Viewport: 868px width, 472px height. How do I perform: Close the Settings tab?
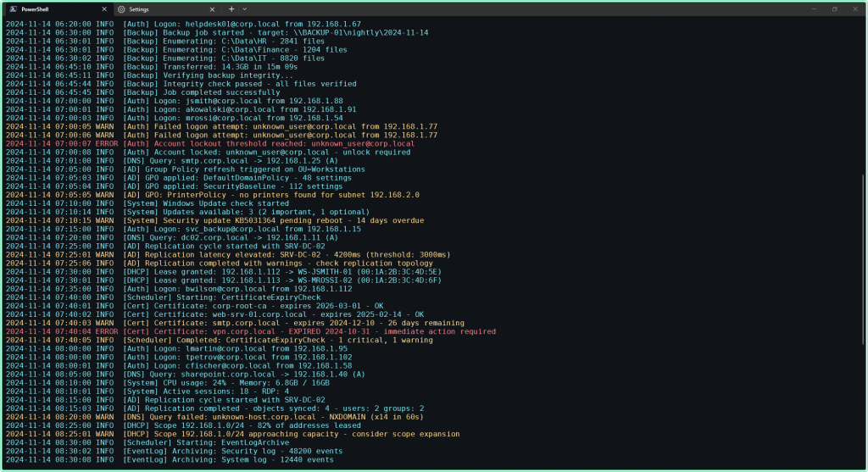pos(212,9)
